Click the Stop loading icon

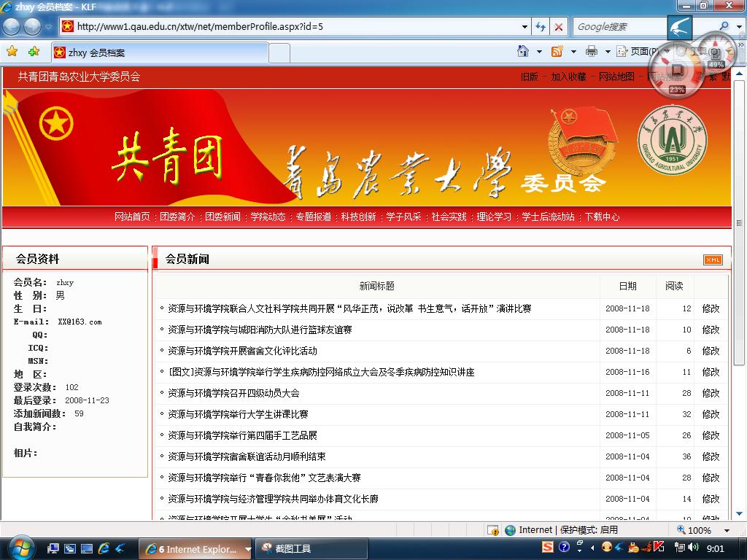[x=559, y=27]
